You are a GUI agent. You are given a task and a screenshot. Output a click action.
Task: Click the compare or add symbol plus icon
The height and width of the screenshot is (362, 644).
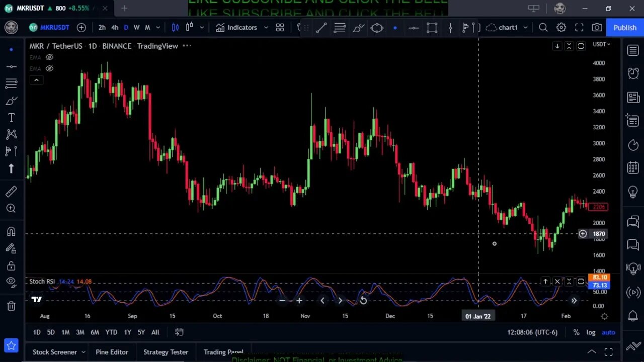[82, 27]
